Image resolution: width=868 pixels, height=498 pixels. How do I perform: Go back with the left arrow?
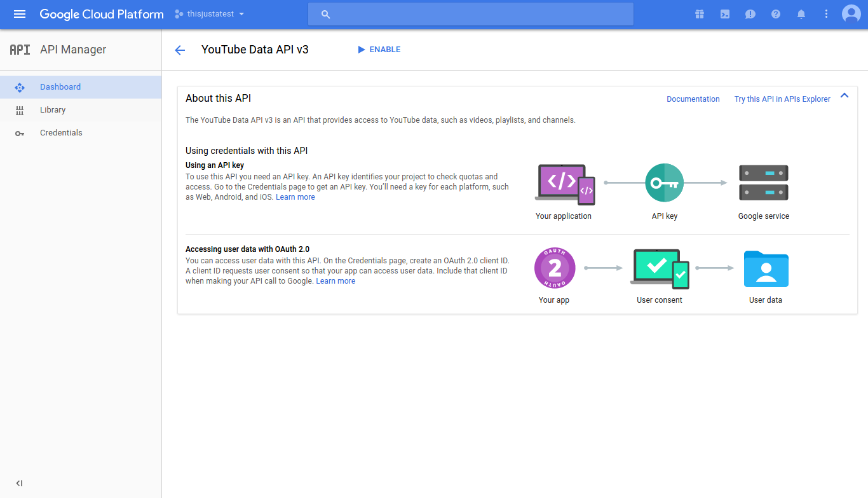(x=180, y=50)
